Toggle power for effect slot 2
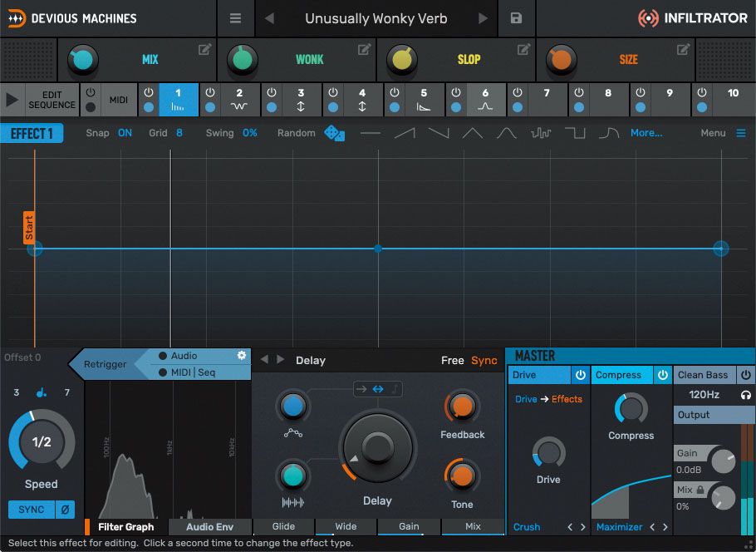Screen dimensions: 756x552 [x=210, y=92]
